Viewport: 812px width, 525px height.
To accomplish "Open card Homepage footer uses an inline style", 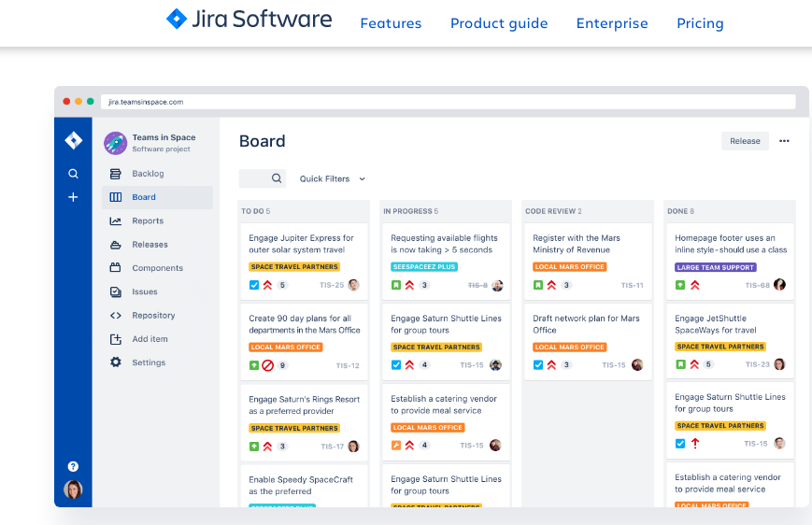I will 730,262.
